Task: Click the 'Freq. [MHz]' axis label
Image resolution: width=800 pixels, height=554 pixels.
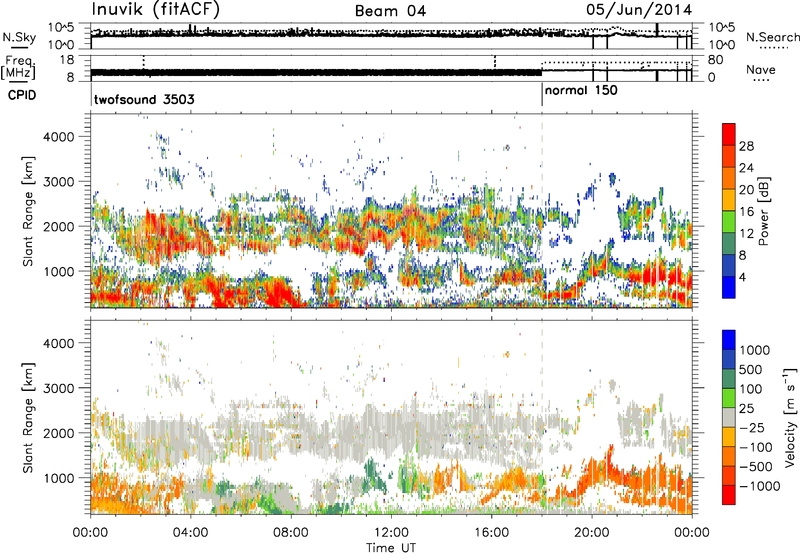Action: tap(18, 67)
